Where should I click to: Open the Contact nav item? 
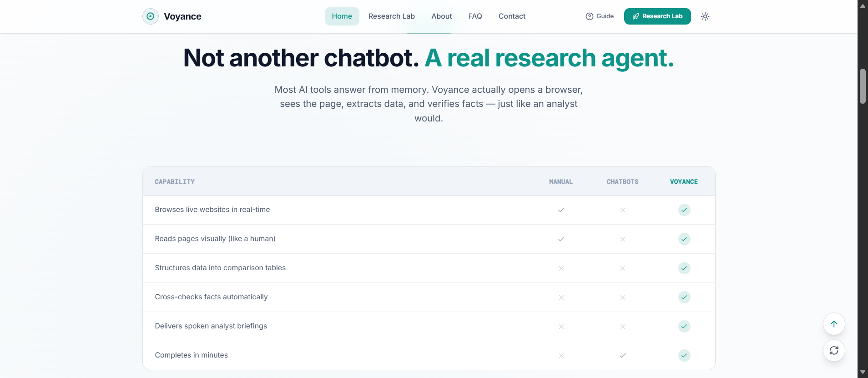(512, 16)
